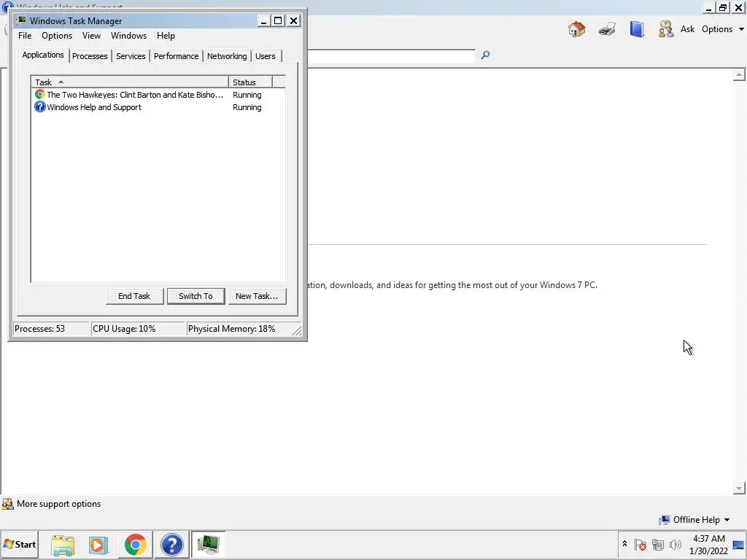Restore down the Help and Support window

tap(723, 7)
